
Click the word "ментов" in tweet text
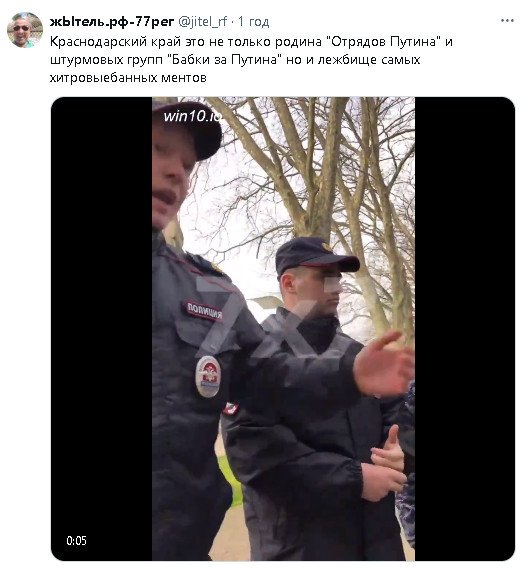point(184,78)
